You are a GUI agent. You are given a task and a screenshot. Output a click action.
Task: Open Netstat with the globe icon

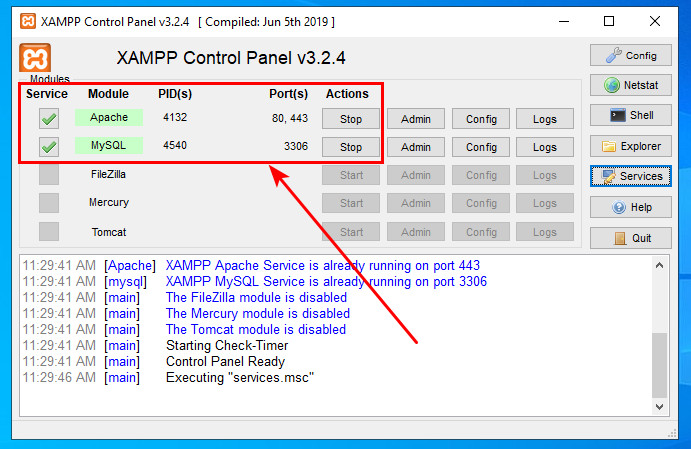(631, 85)
